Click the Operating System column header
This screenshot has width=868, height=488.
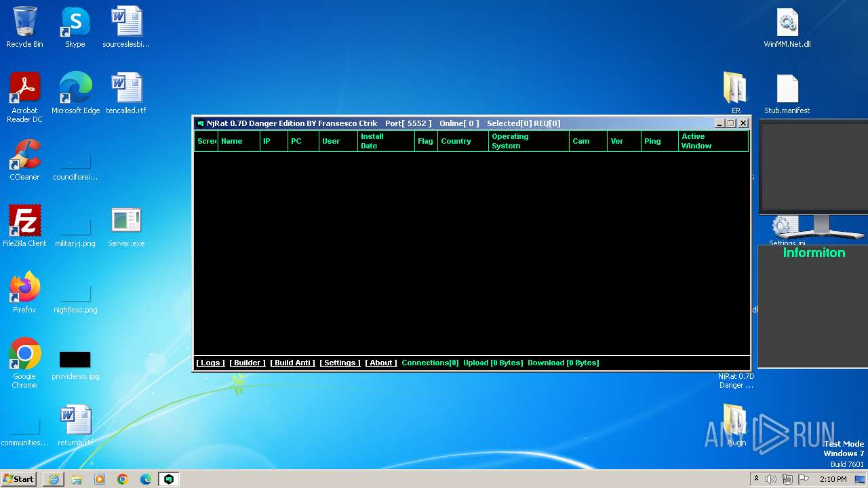(529, 141)
